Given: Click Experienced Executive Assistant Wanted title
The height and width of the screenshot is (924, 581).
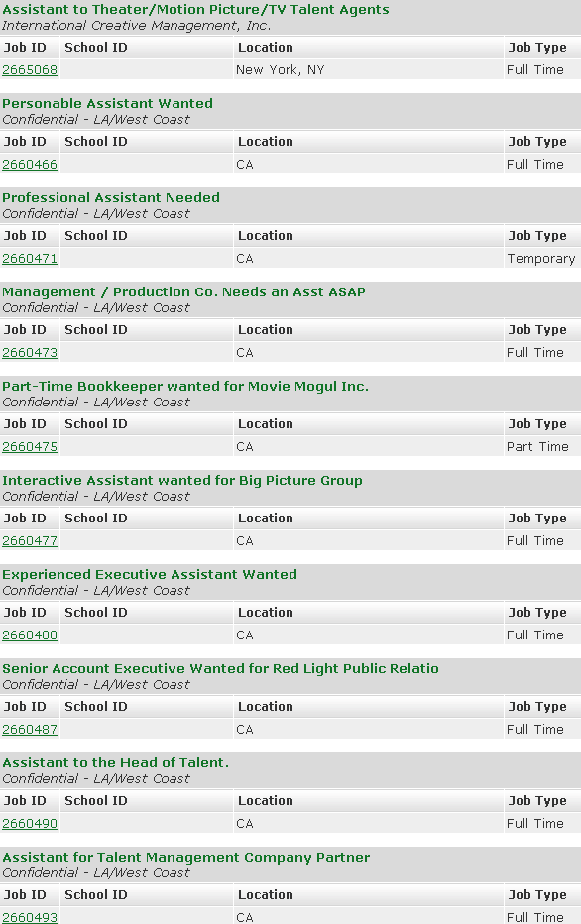Looking at the screenshot, I should pos(150,575).
